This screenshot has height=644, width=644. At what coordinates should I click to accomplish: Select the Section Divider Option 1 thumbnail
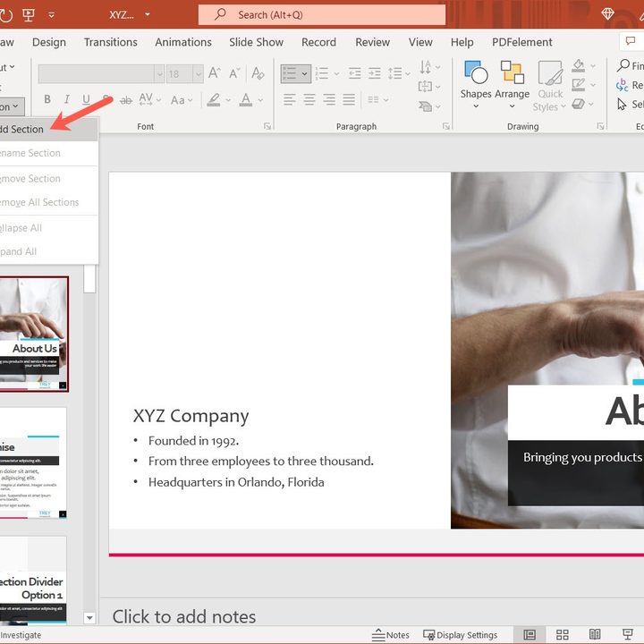pyautogui.click(x=33, y=580)
